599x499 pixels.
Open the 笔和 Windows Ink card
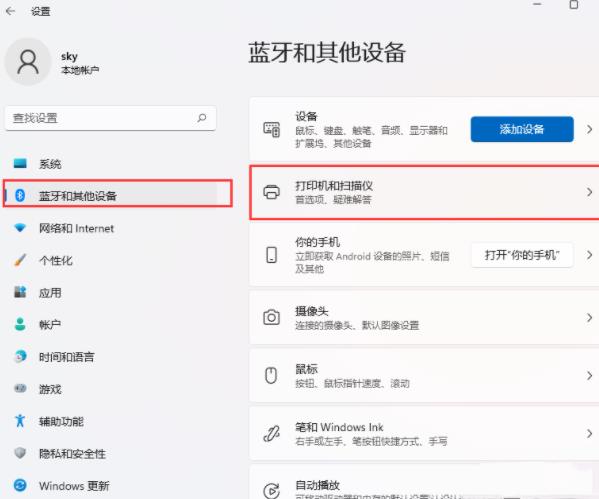tap(424, 434)
